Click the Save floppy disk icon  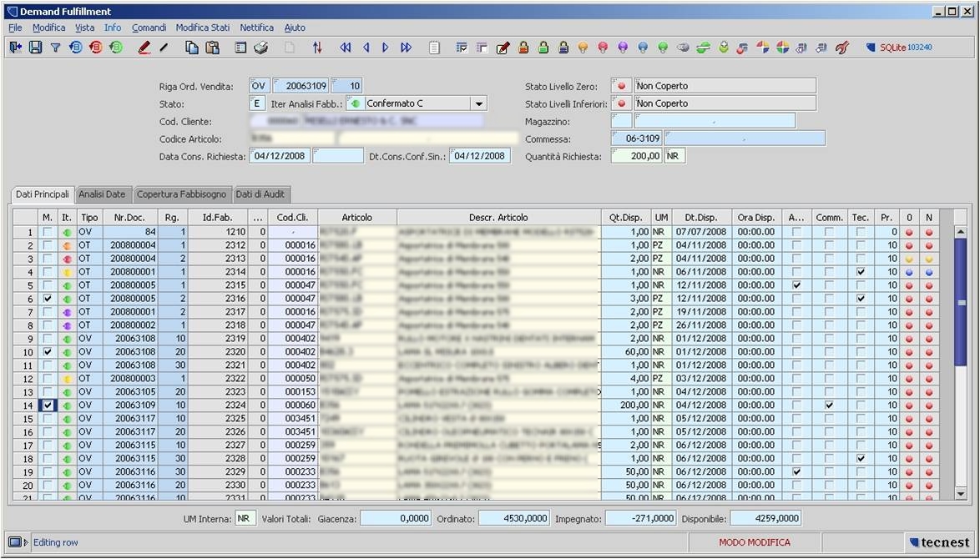[36, 48]
